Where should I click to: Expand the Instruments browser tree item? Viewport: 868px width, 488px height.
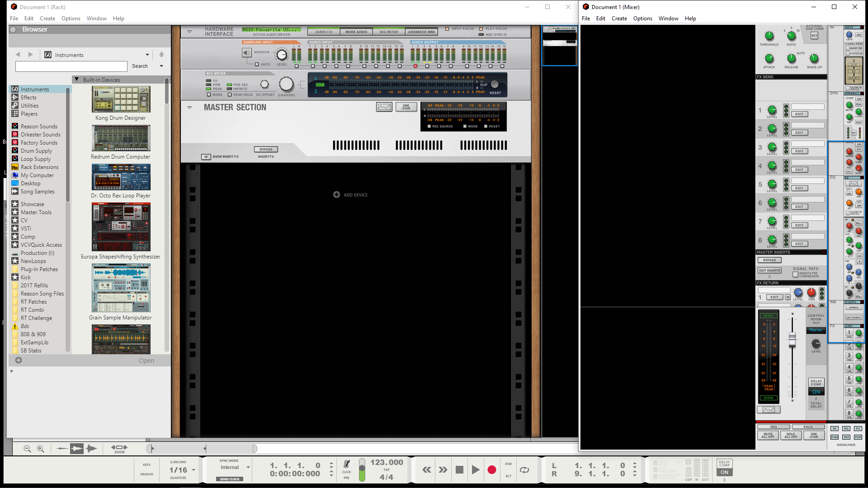pyautogui.click(x=34, y=89)
